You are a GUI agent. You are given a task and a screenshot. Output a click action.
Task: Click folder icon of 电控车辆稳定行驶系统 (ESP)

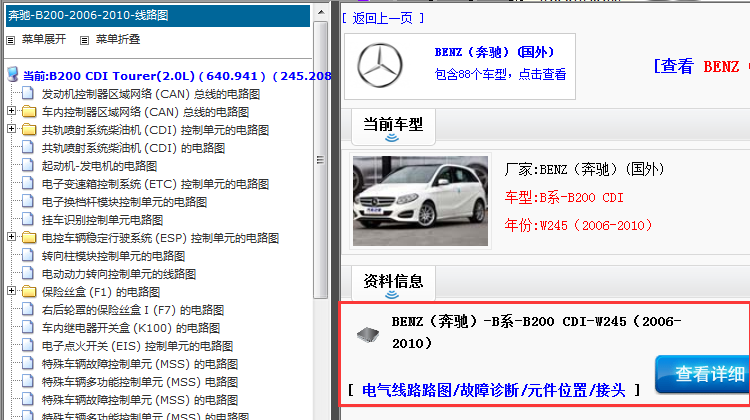[x=29, y=238]
